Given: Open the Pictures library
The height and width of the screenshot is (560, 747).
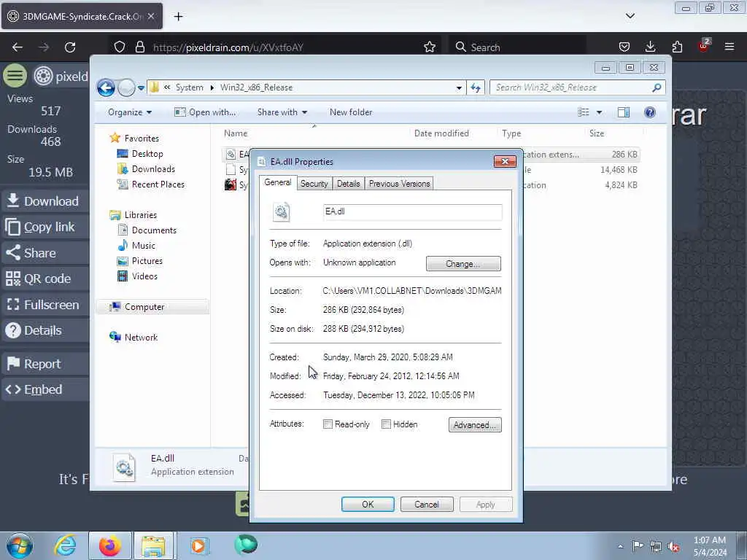Looking at the screenshot, I should coord(147,261).
